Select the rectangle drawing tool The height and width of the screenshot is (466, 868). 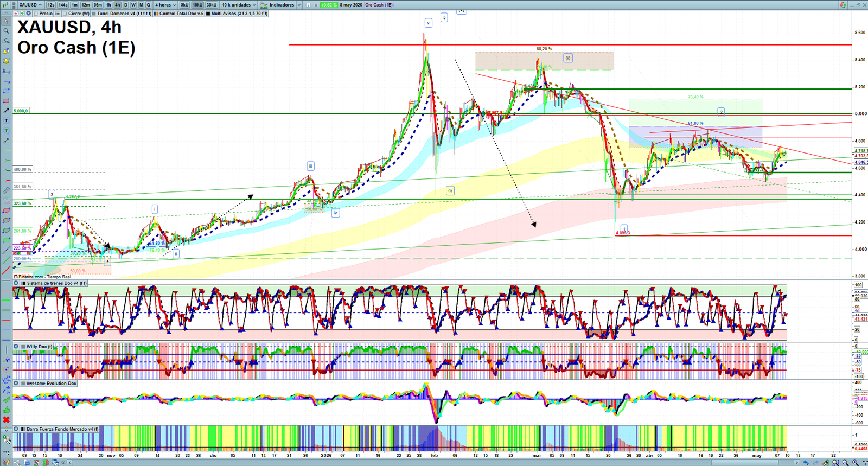[x=6, y=91]
